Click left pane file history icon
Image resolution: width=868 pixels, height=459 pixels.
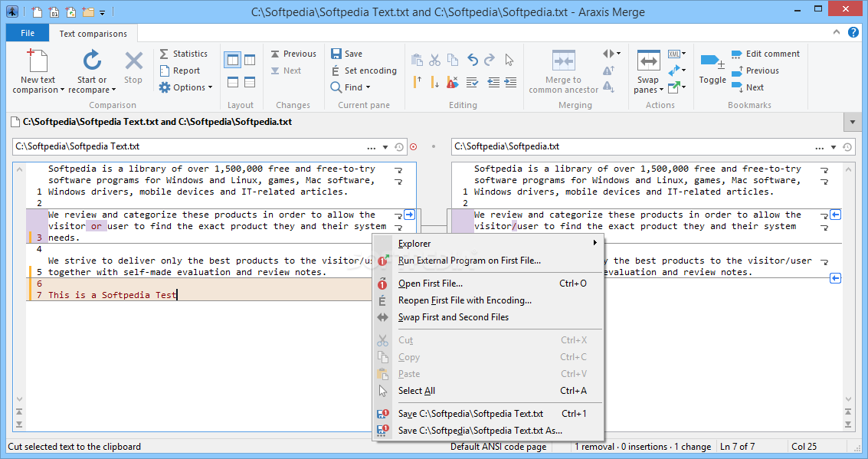click(x=399, y=147)
